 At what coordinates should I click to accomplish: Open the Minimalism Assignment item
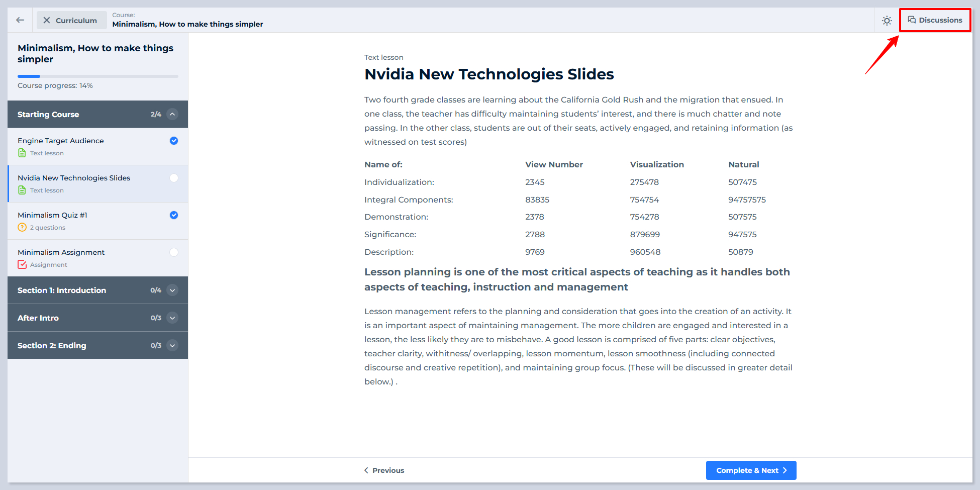61,252
